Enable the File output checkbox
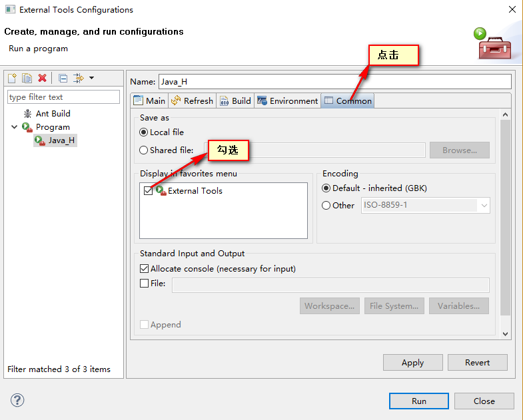 point(144,284)
